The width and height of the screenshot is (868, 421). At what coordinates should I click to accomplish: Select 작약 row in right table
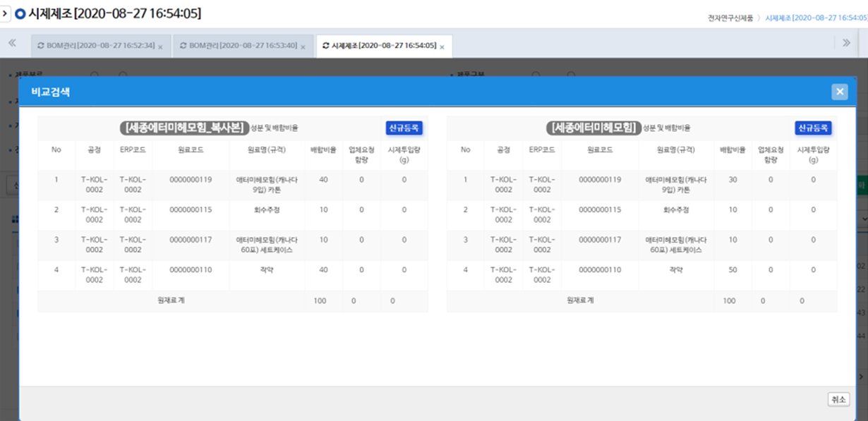(x=676, y=269)
